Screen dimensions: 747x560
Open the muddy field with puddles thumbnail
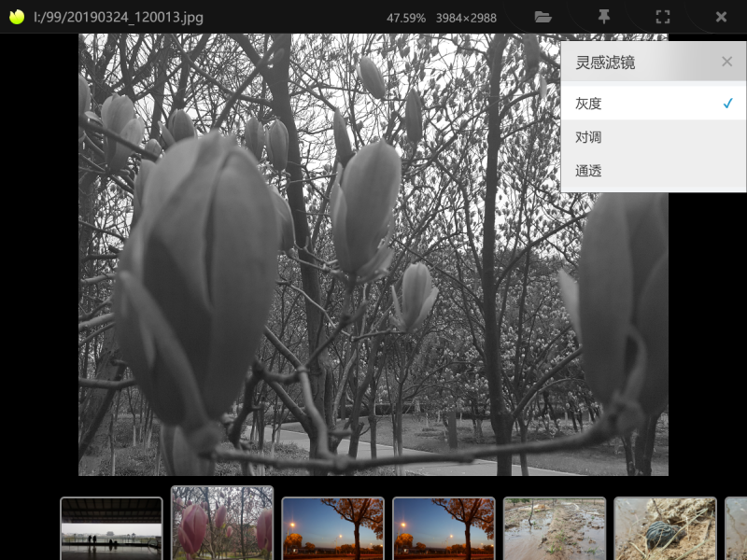[x=555, y=528]
